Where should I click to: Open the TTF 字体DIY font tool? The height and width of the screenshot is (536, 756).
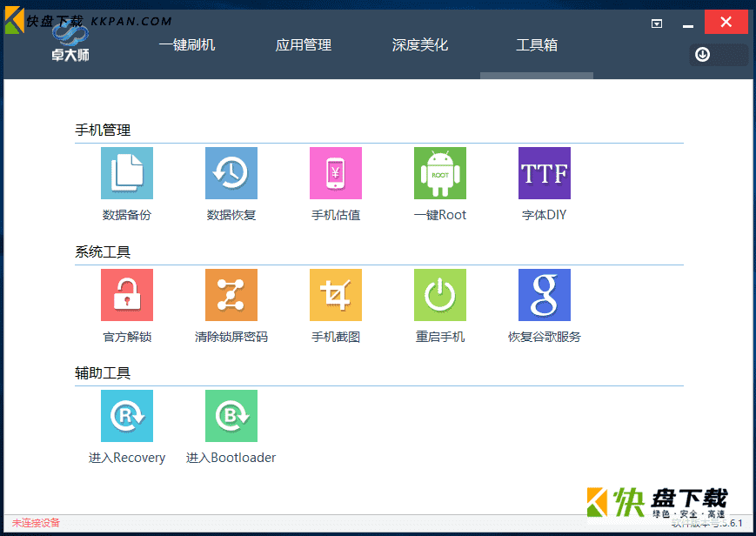tap(545, 173)
